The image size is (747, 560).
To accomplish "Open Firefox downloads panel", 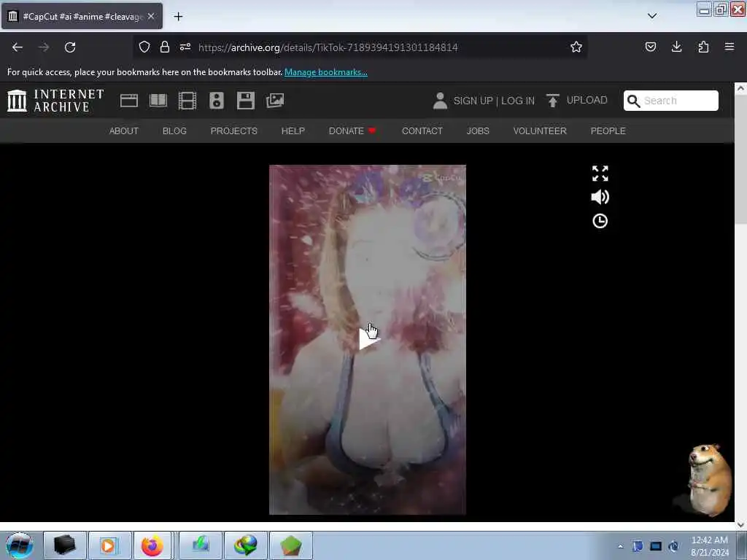I will tap(676, 47).
